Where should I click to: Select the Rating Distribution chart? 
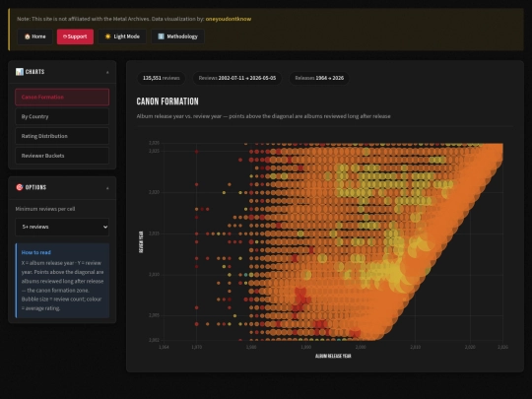tap(62, 136)
